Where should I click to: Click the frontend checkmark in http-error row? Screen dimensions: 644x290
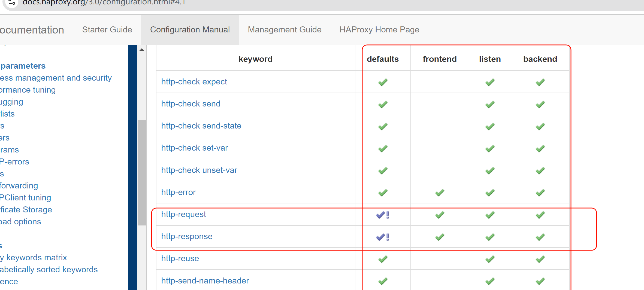coord(439,193)
